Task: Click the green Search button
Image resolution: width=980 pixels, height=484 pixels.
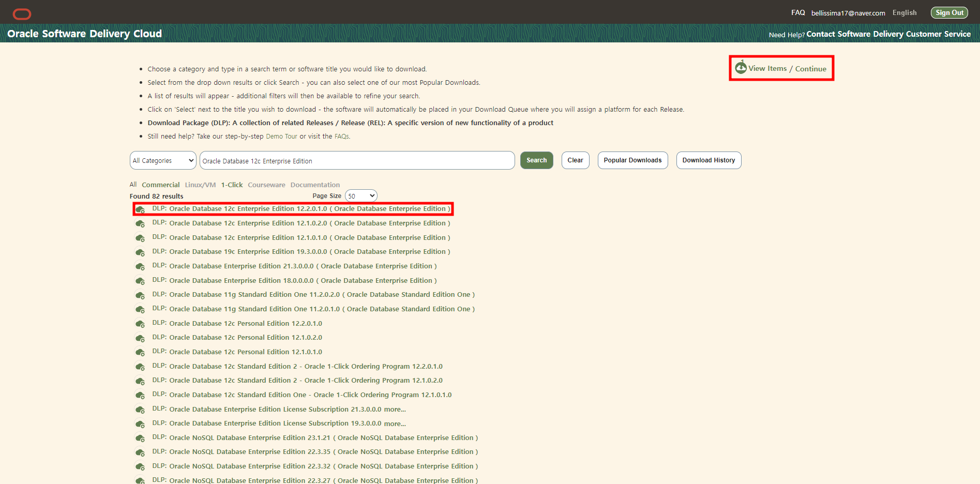Action: point(537,160)
